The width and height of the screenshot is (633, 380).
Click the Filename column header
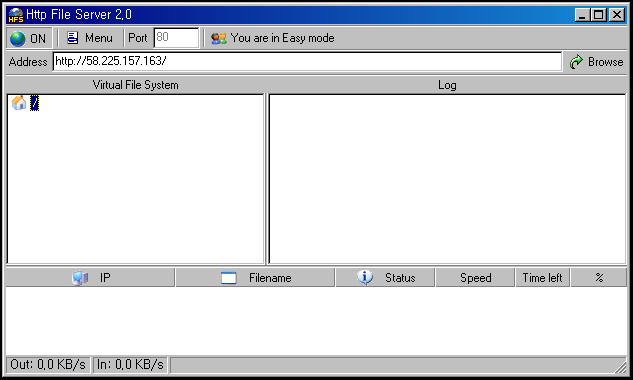click(x=255, y=278)
